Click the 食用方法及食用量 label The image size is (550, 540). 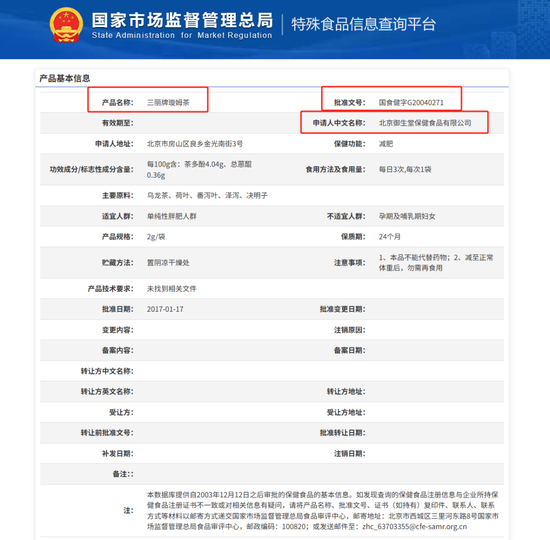pyautogui.click(x=335, y=169)
